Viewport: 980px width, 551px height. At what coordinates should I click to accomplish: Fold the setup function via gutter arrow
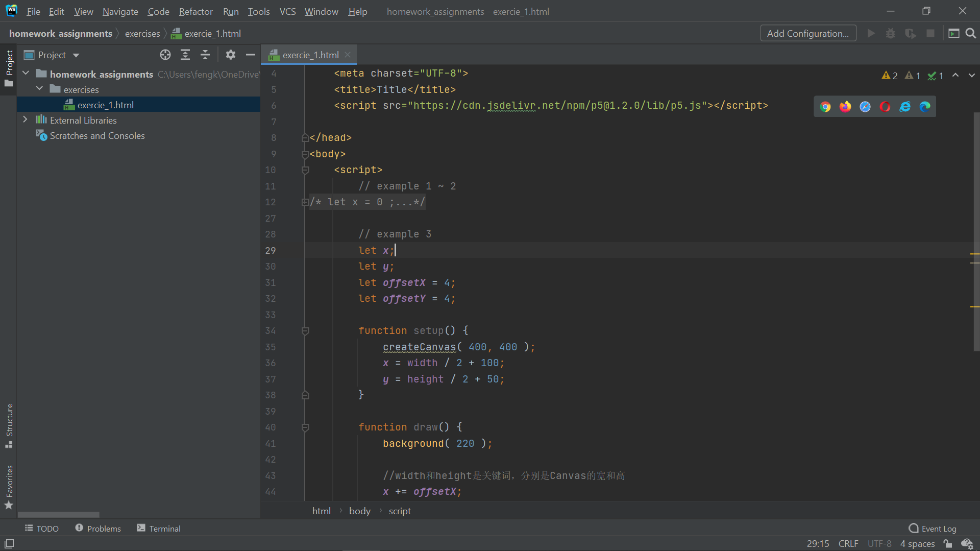tap(305, 331)
